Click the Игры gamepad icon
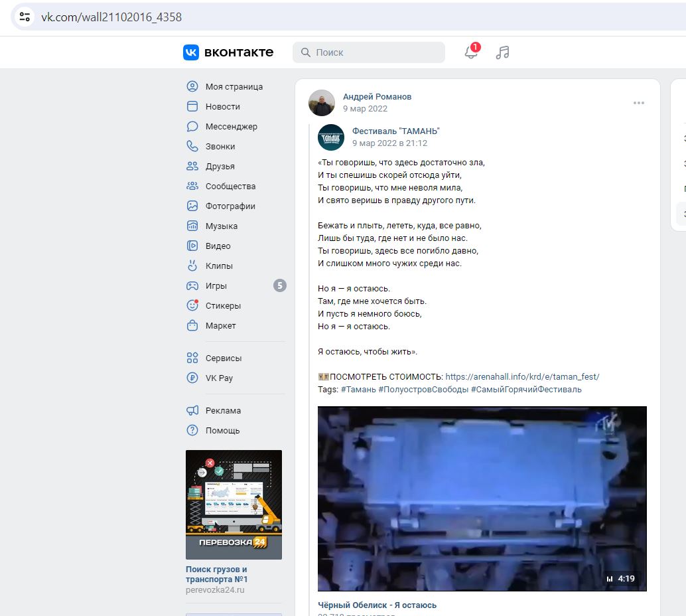 pos(192,286)
